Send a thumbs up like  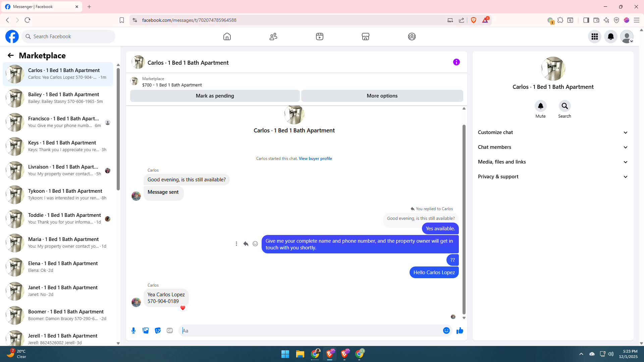pyautogui.click(x=460, y=330)
